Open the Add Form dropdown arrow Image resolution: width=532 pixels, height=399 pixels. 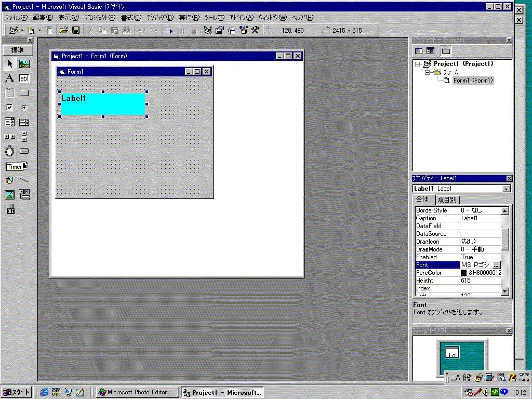coord(39,31)
